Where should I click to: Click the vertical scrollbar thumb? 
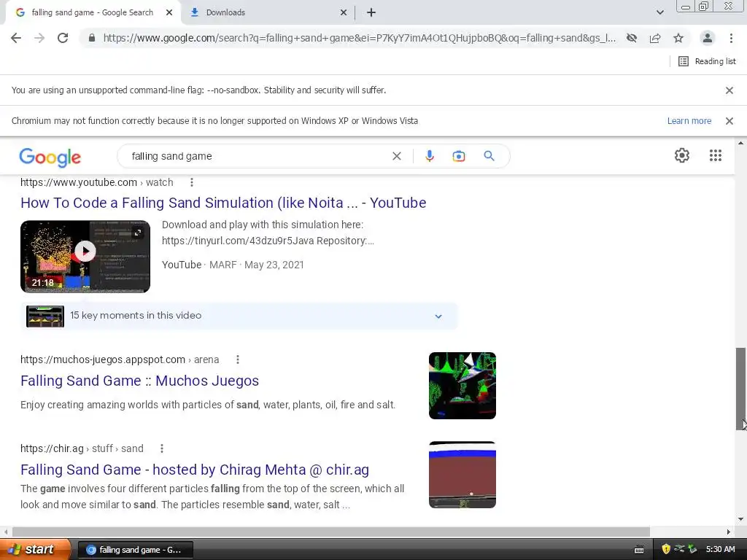point(741,389)
